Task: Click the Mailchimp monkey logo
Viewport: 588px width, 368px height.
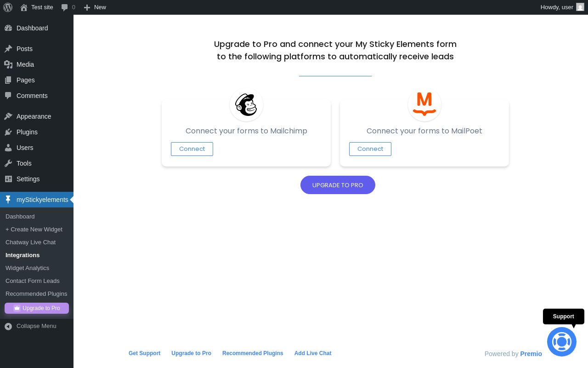Action: pos(246,104)
